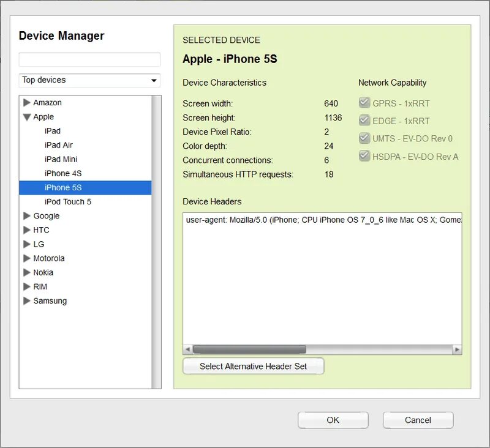This screenshot has width=490, height=448.
Task: Select iPad in the device tree
Action: (x=85, y=131)
